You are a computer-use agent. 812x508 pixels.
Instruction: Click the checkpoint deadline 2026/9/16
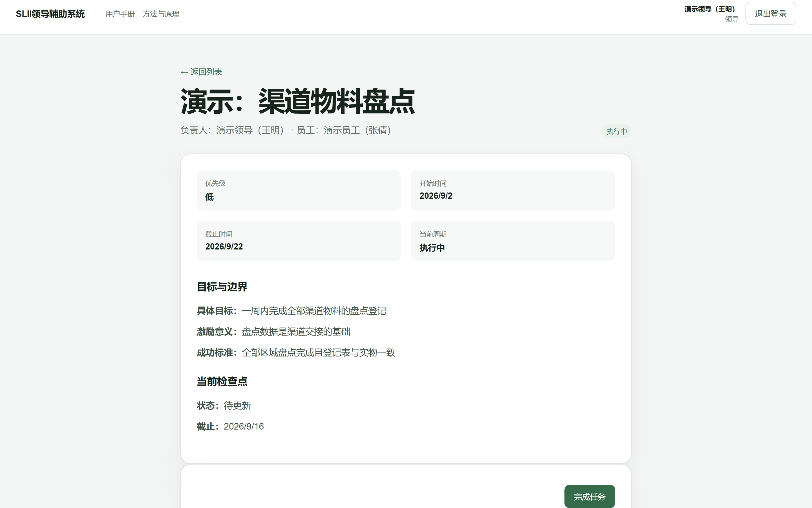tap(244, 426)
